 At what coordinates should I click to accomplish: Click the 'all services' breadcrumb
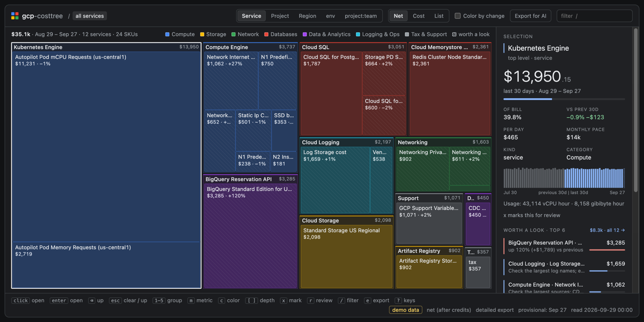90,16
